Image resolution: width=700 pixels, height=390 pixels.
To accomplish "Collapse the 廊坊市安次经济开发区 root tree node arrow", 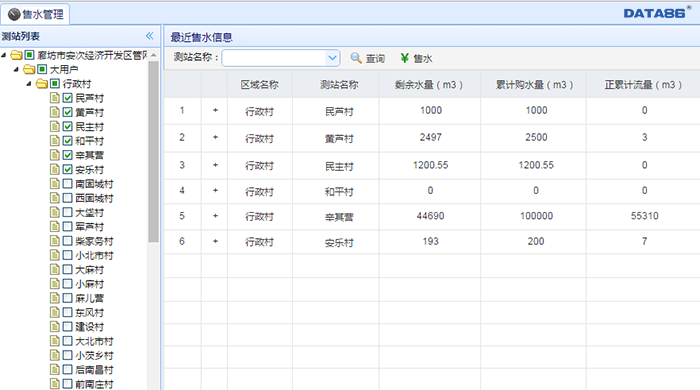I will tap(4, 55).
